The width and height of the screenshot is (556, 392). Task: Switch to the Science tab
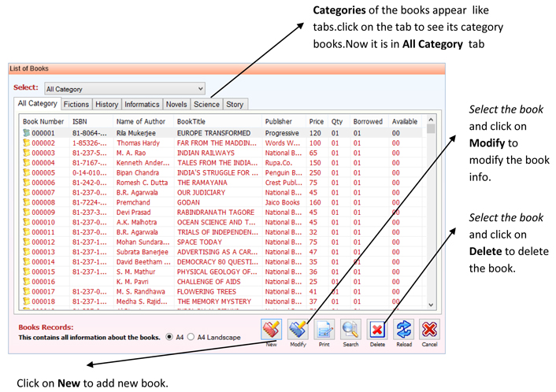[x=206, y=104]
